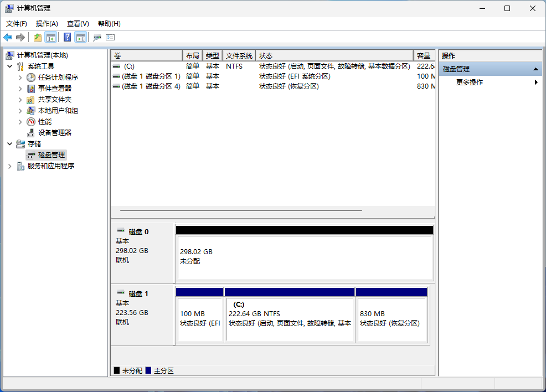The image size is (546, 392).
Task: Toggle the Show/Hide Action Pane toolbar button
Action: tap(81, 37)
